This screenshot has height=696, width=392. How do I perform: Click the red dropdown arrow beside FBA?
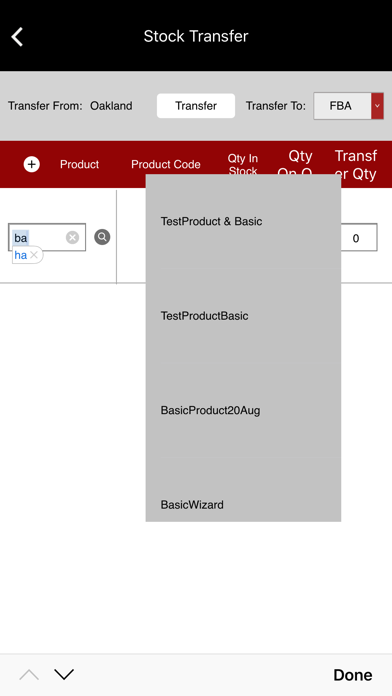[x=377, y=106]
